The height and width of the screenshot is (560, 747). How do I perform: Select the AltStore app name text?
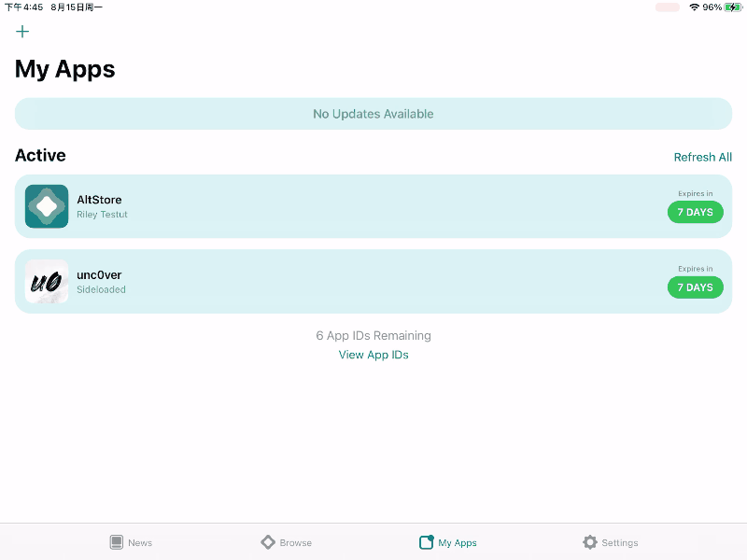point(99,200)
